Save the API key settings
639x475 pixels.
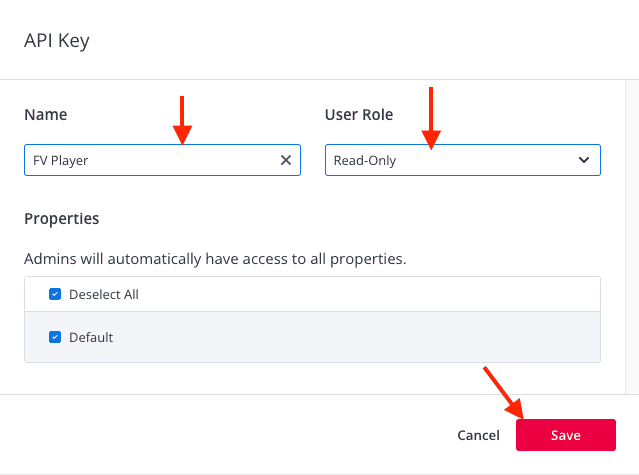coord(566,435)
